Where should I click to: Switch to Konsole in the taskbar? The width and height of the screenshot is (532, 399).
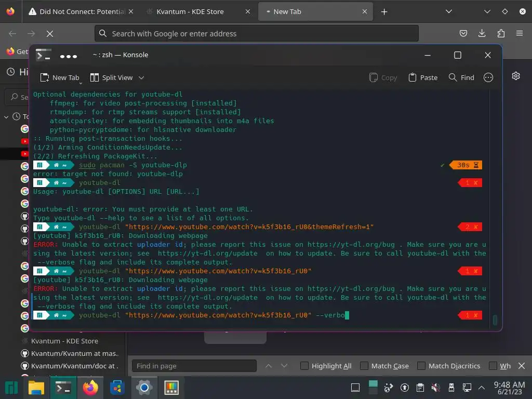63,388
